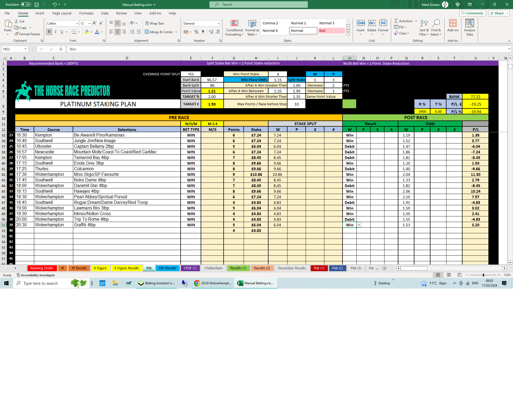The image size is (513, 420).
Task: Open Chrome 20:30 Wolverhampton taskbar item
Action: (213, 283)
